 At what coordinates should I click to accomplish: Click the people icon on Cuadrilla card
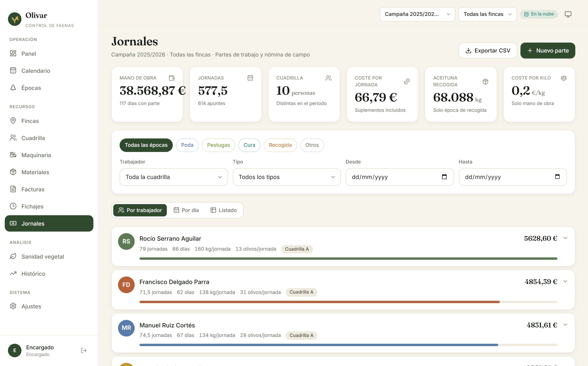pyautogui.click(x=328, y=78)
